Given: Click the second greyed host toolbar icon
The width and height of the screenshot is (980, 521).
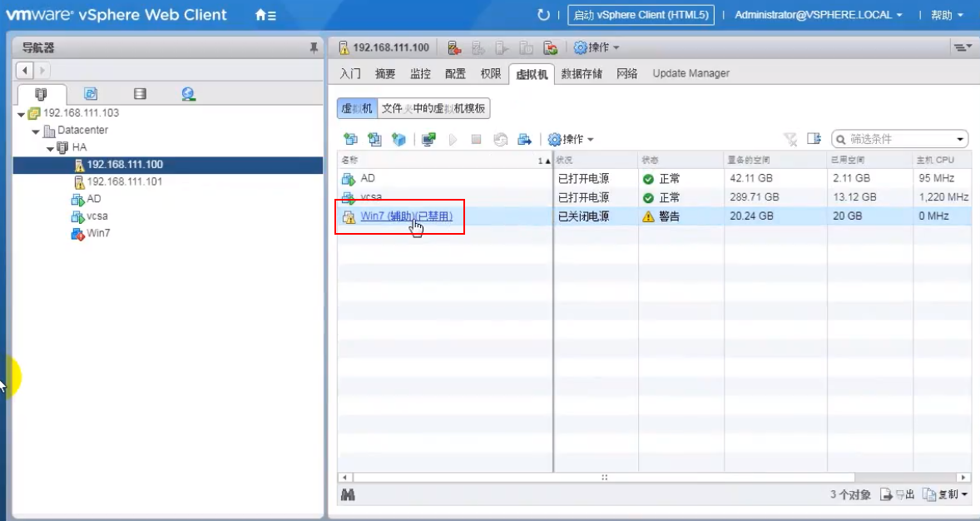Looking at the screenshot, I should [478, 47].
